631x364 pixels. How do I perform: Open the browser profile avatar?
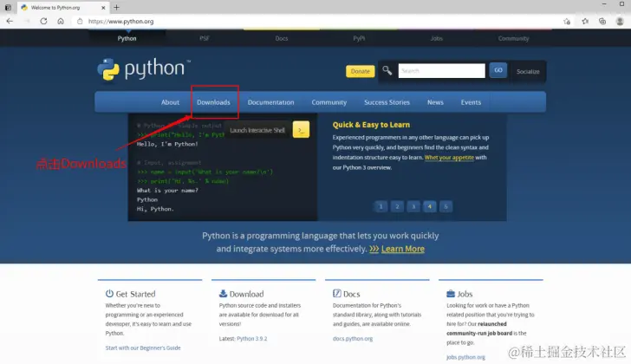[x=620, y=22]
